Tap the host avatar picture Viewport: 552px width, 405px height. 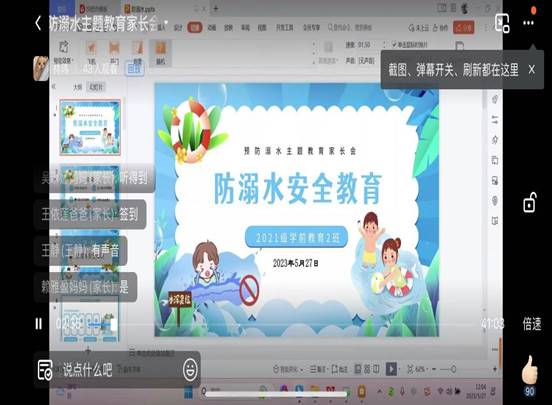click(41, 68)
